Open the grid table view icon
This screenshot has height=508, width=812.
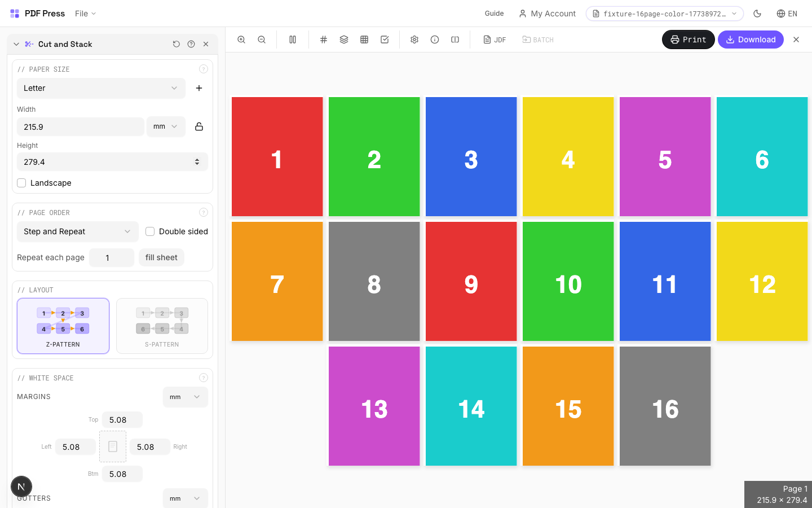click(364, 40)
